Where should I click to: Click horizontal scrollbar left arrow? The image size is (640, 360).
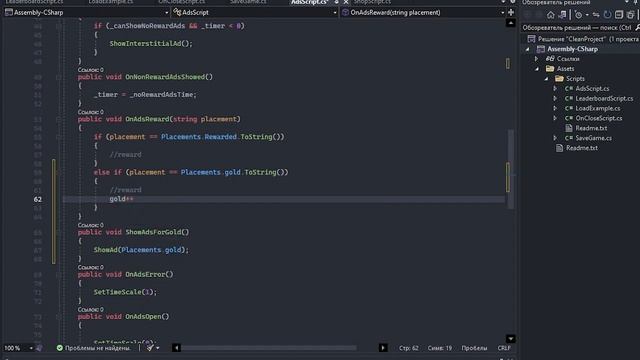click(176, 348)
